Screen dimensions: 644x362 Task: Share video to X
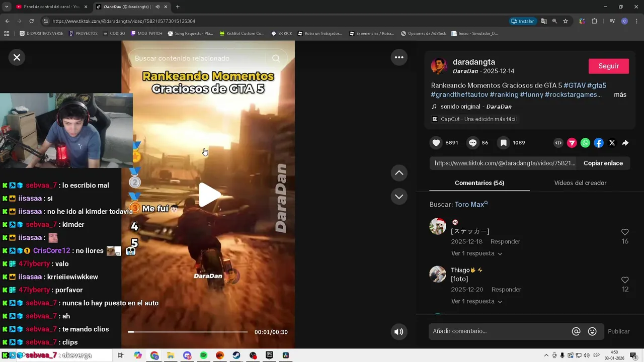(612, 143)
